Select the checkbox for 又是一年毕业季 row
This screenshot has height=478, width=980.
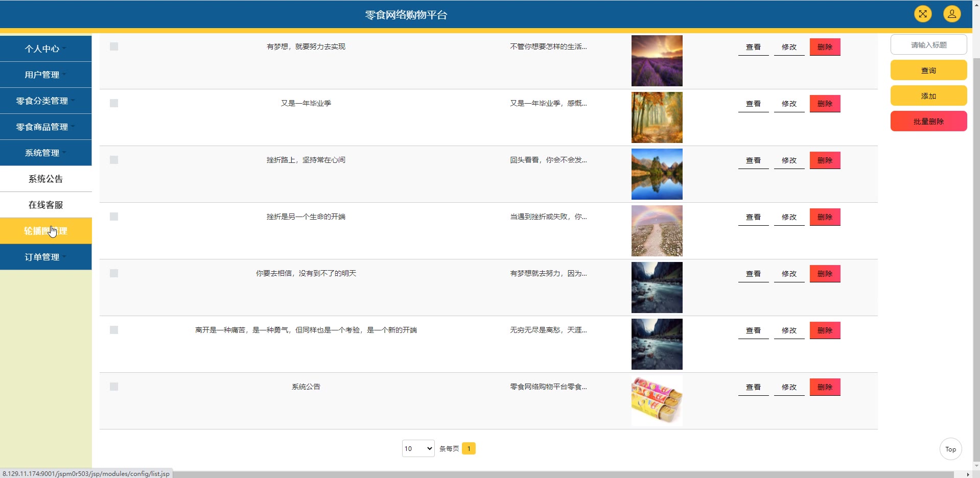point(114,103)
